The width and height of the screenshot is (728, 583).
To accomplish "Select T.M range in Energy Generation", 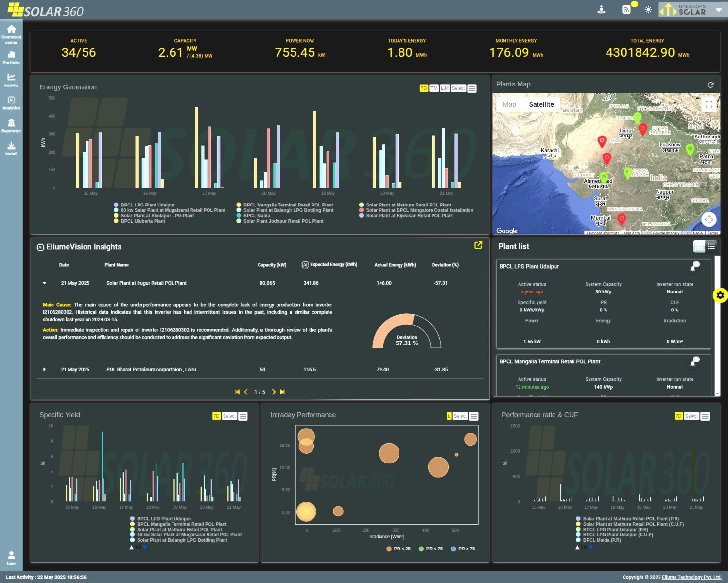I will [434, 88].
